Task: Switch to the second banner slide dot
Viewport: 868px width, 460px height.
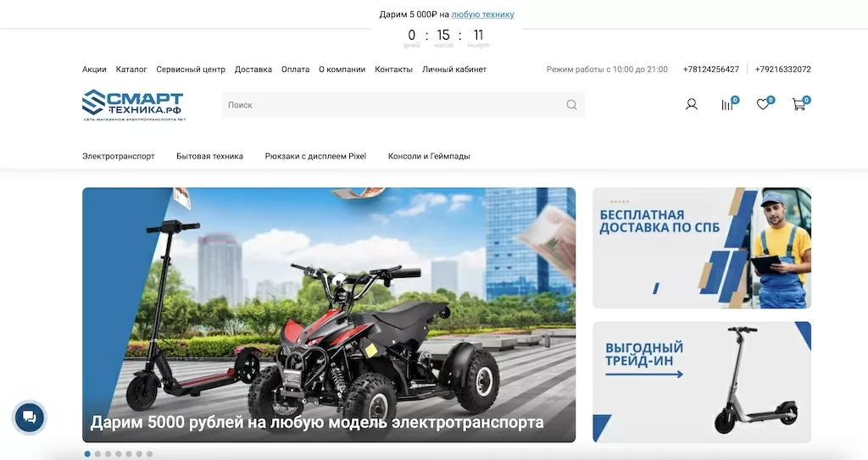Action: point(97,454)
